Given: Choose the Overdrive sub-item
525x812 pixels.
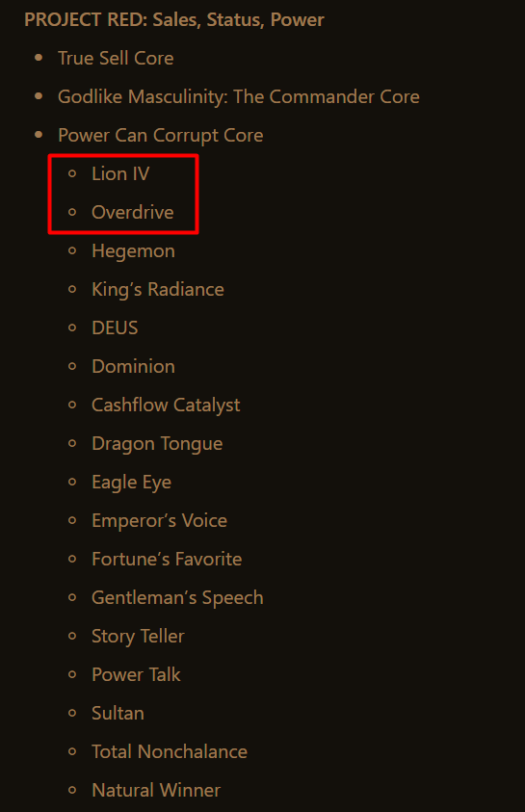Looking at the screenshot, I should click(133, 212).
